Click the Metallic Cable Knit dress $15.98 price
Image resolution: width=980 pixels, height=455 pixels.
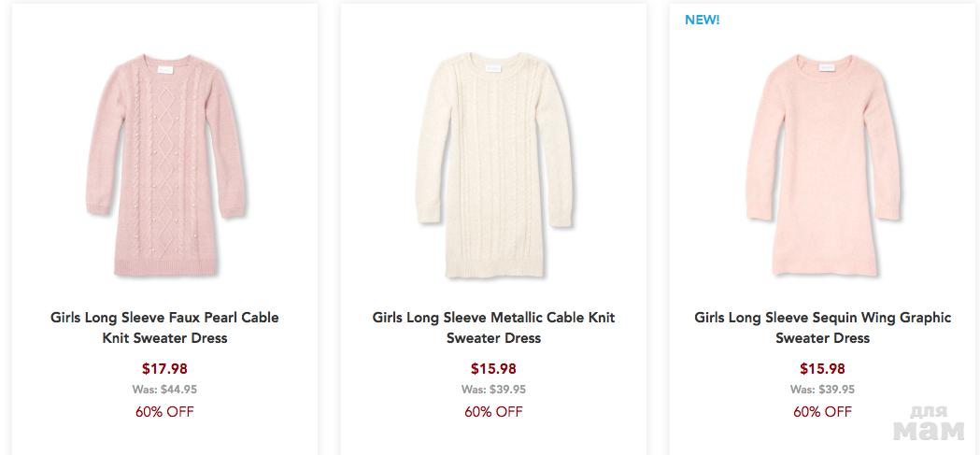coord(493,368)
